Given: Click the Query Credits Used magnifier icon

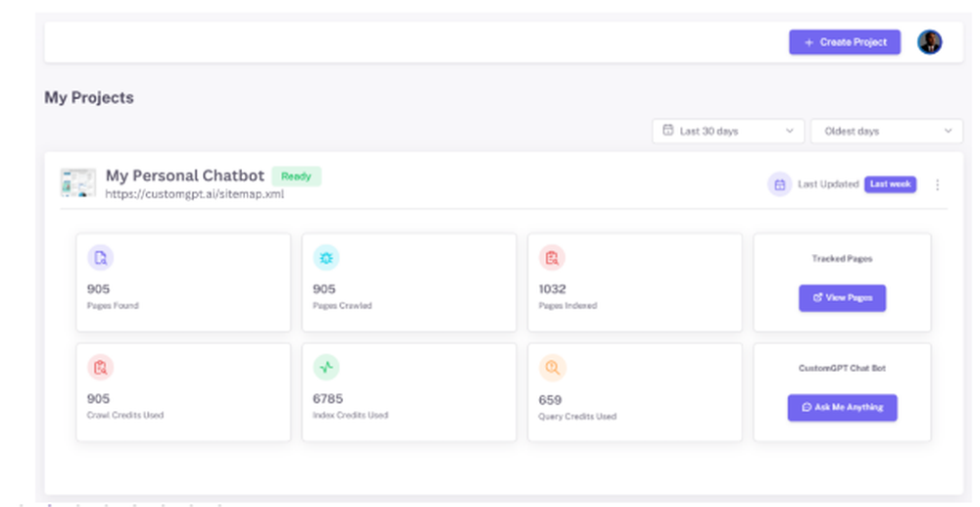Looking at the screenshot, I should 552,368.
